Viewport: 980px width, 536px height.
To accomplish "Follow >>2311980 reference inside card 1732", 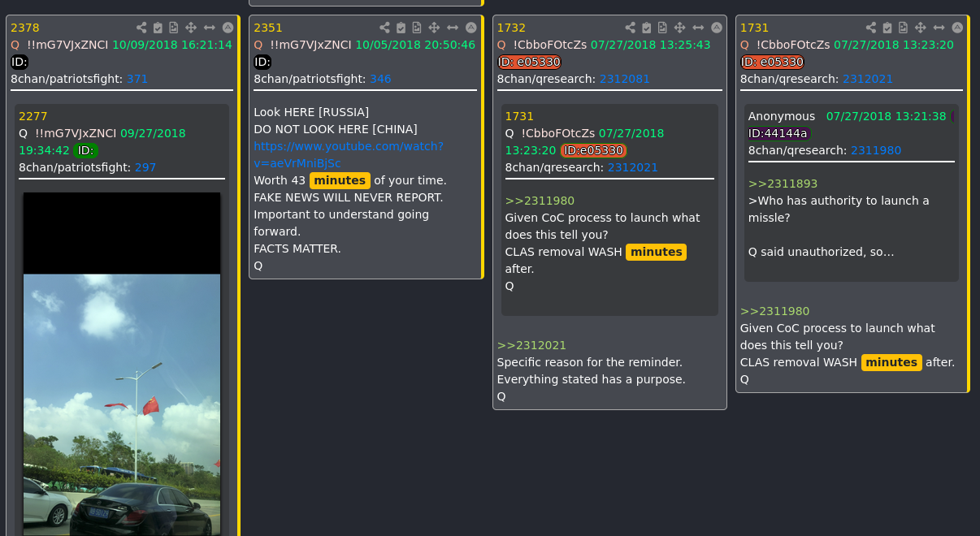I will (540, 201).
